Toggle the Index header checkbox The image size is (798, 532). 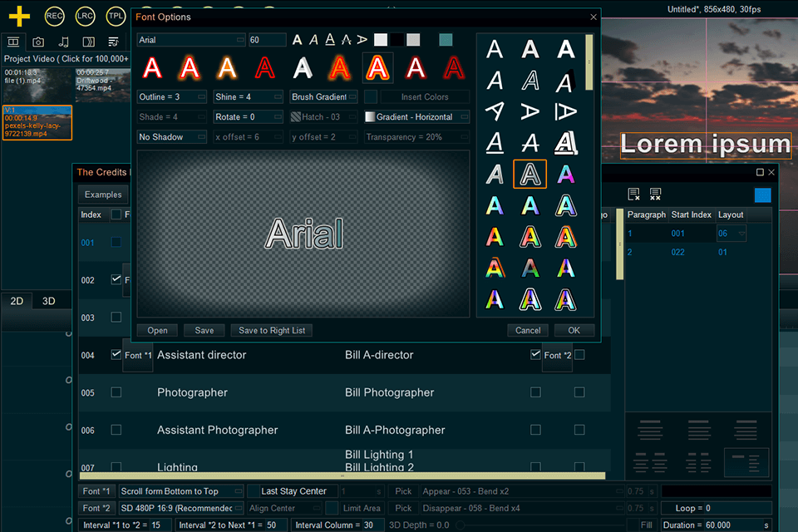116,214
